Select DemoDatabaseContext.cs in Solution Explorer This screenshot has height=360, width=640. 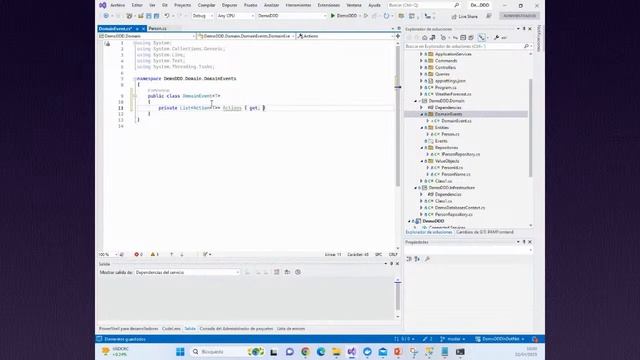click(x=460, y=208)
